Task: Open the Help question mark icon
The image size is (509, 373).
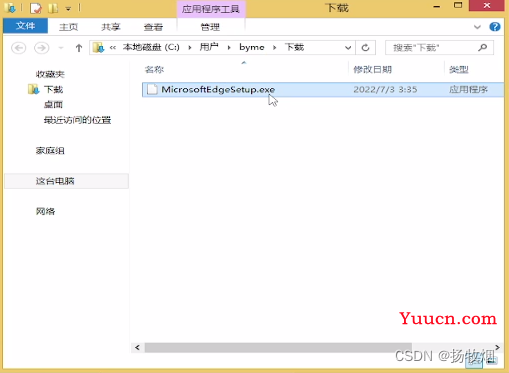Action: click(x=495, y=27)
